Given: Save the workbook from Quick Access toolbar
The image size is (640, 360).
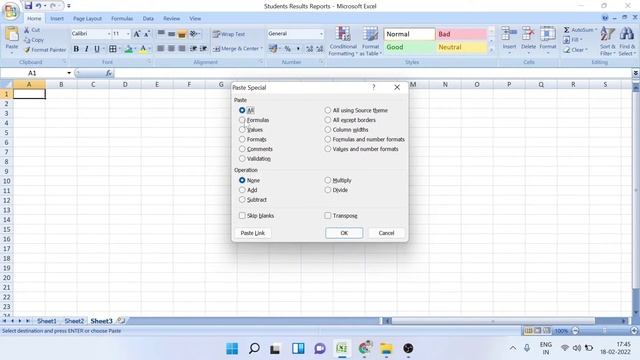Looking at the screenshot, I should (x=28, y=6).
